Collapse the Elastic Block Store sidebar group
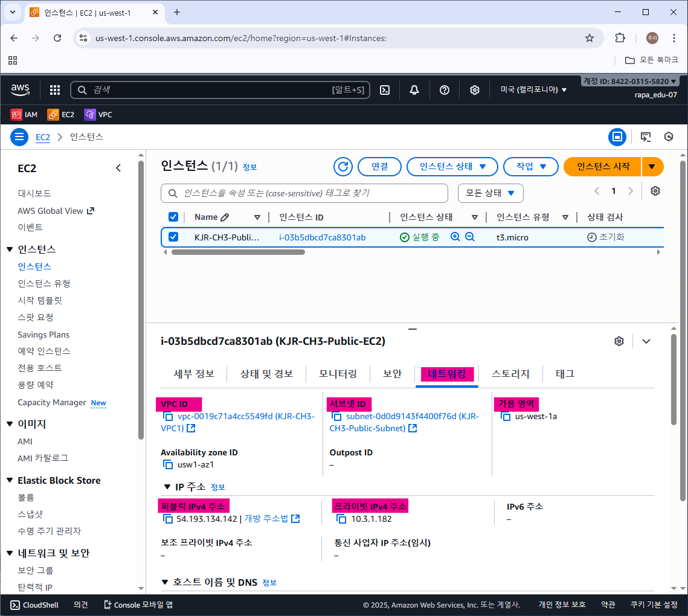This screenshot has width=688, height=616. (x=10, y=481)
